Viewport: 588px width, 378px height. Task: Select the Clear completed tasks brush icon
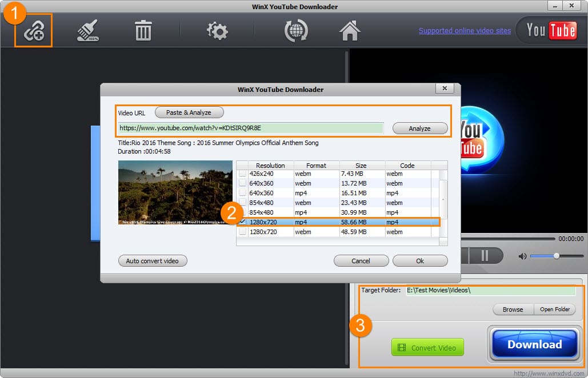pos(88,31)
